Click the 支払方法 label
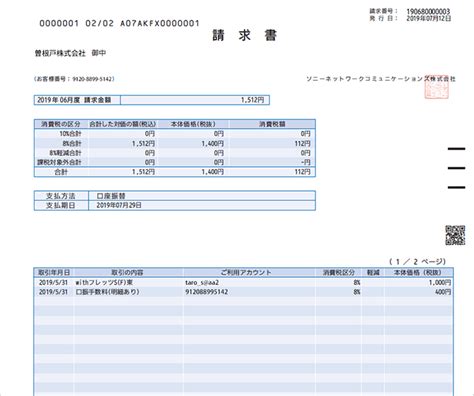The image size is (474, 396). [60, 196]
